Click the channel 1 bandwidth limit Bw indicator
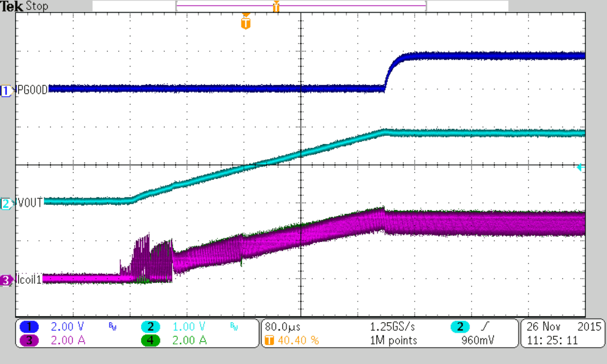Viewport: 607px width, 364px height. pos(113,326)
